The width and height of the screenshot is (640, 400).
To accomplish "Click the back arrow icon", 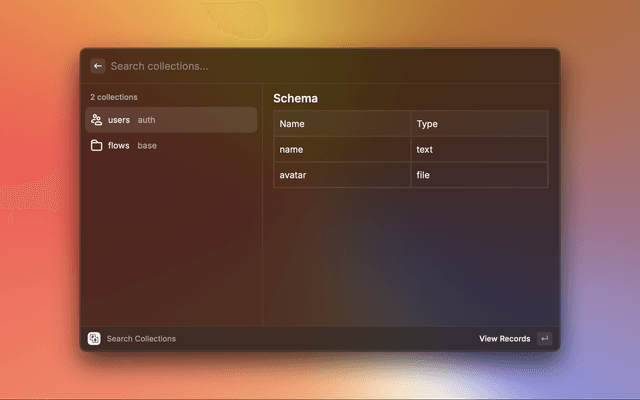I will tap(98, 66).
